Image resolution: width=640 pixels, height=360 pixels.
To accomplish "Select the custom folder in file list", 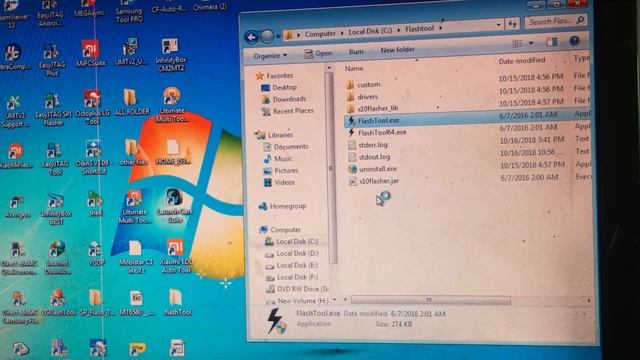I will (x=363, y=84).
